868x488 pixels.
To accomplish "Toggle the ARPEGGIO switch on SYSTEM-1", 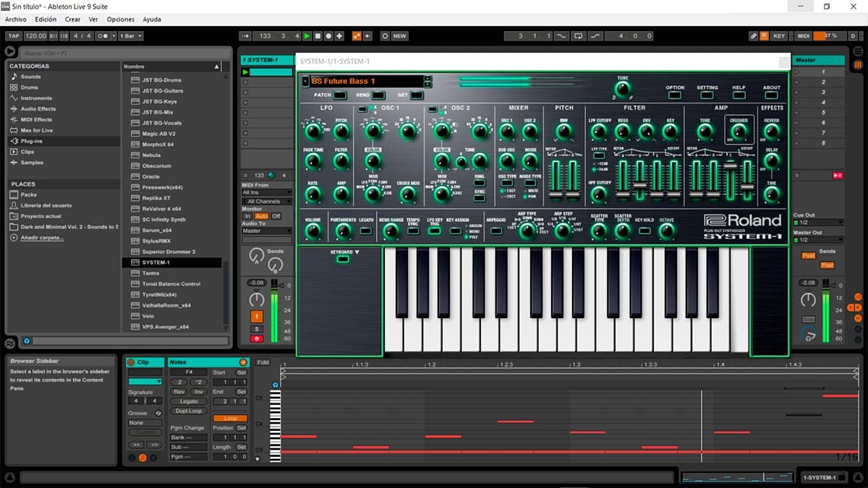I will [496, 231].
